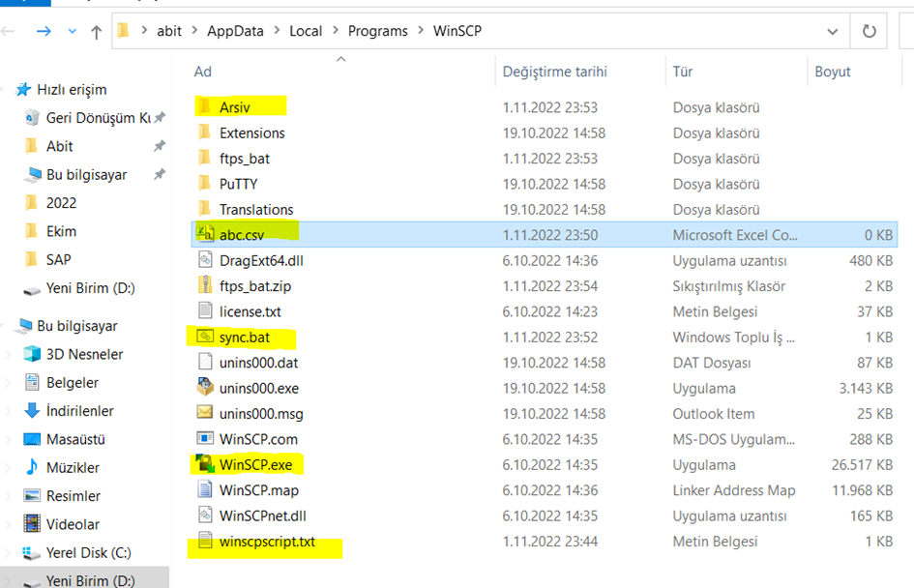Select the 'winscpscript.txt' file name
Image resolution: width=914 pixels, height=588 pixels.
click(x=267, y=542)
